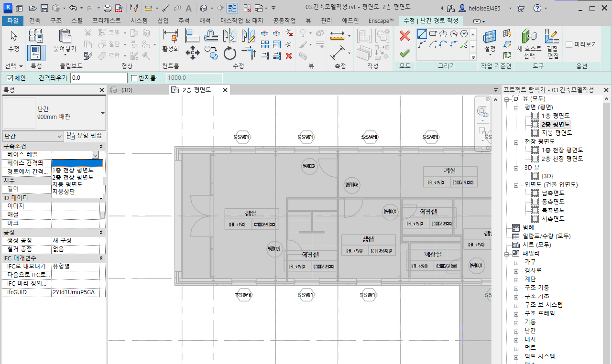Click the green checkmark Finish Edit Mode

tap(404, 52)
